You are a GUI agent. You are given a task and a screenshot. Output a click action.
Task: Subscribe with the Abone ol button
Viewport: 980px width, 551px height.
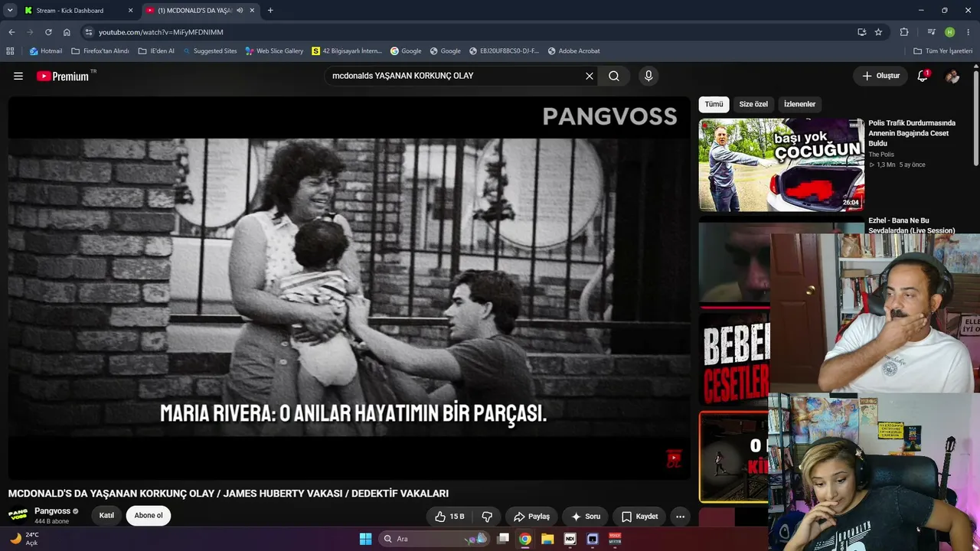[149, 516]
